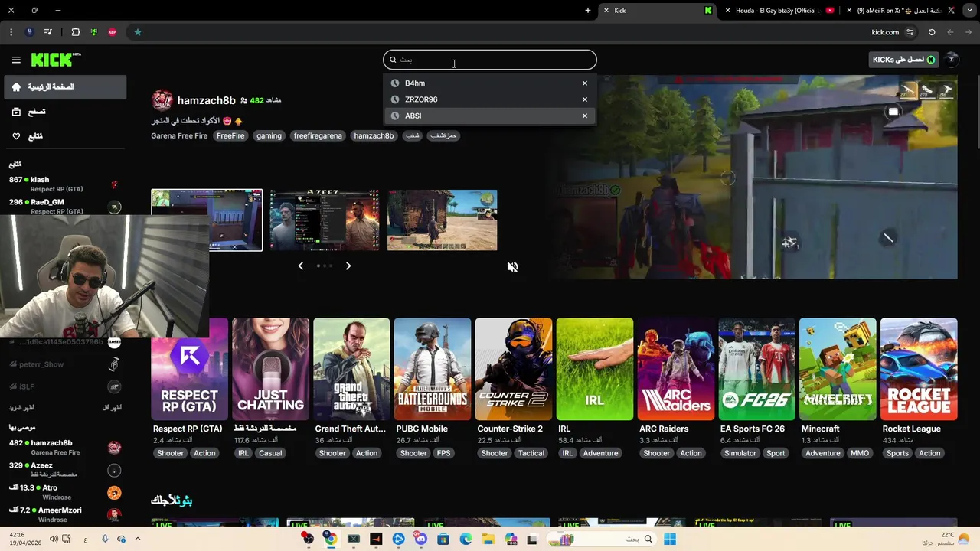
Task: Open browser extensions puzzle icon
Action: 76,32
